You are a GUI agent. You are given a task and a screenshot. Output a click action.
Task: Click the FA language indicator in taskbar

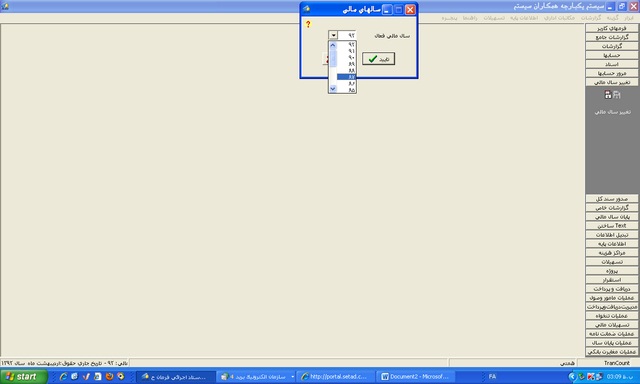click(x=492, y=376)
